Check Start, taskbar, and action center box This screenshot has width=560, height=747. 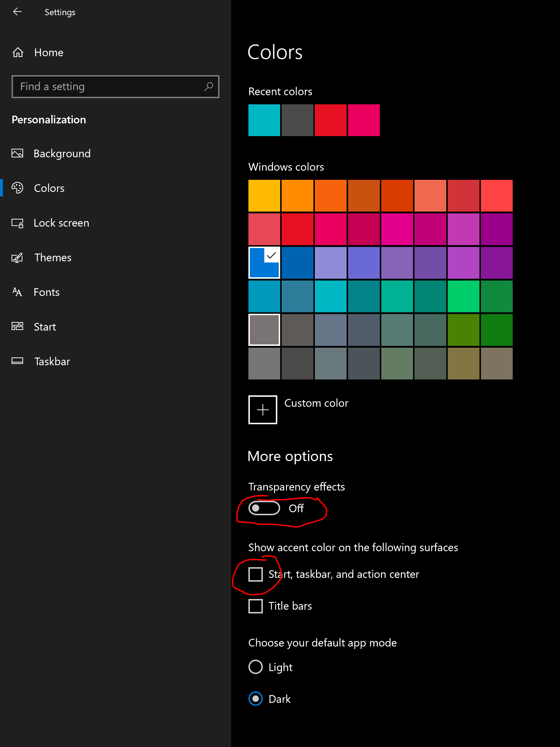[256, 574]
